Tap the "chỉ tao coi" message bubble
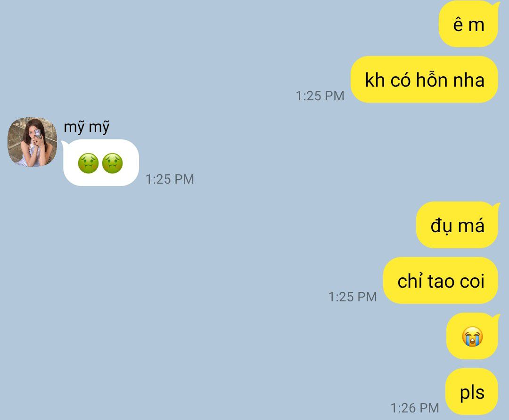Image resolution: width=509 pixels, height=420 pixels. tap(441, 281)
